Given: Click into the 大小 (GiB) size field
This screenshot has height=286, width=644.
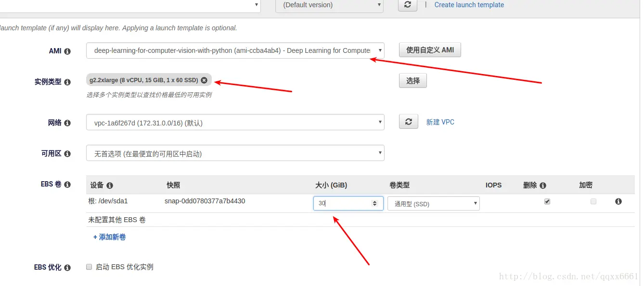Looking at the screenshot, I should (348, 203).
